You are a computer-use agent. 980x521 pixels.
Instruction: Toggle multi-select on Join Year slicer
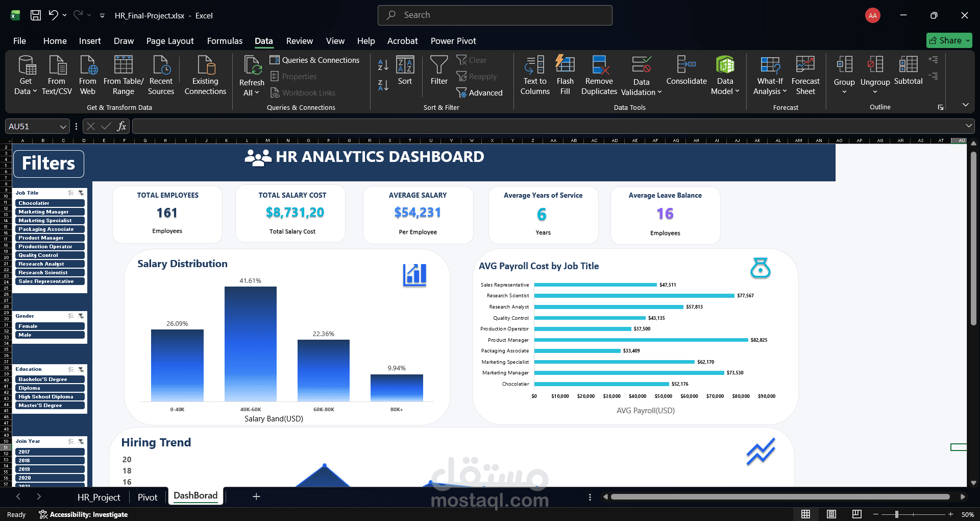pyautogui.click(x=71, y=441)
